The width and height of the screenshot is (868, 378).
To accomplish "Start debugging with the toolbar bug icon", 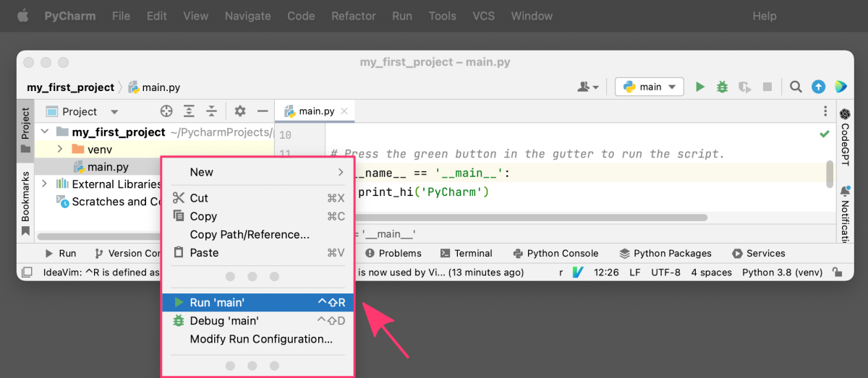I will pyautogui.click(x=722, y=87).
